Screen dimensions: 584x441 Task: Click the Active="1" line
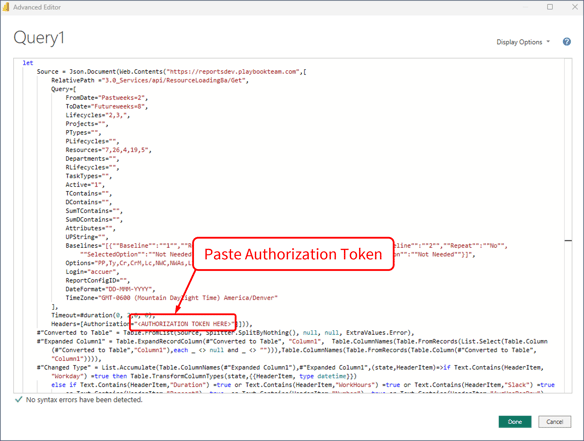(85, 185)
